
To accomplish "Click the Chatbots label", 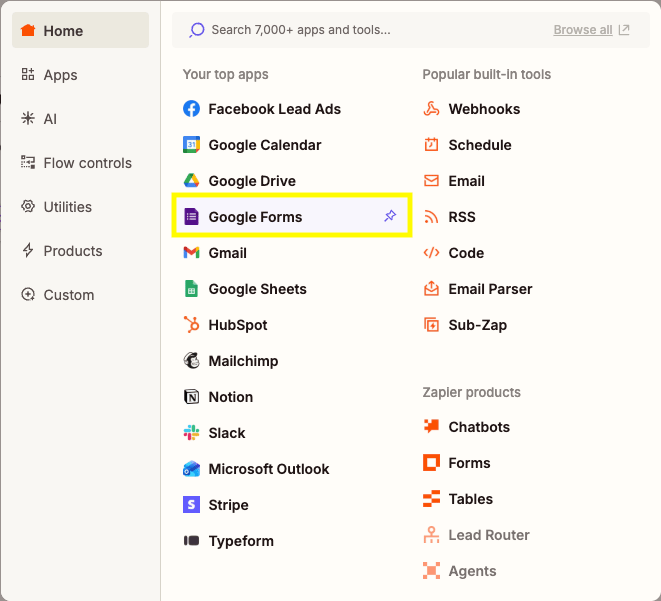I will point(479,427).
